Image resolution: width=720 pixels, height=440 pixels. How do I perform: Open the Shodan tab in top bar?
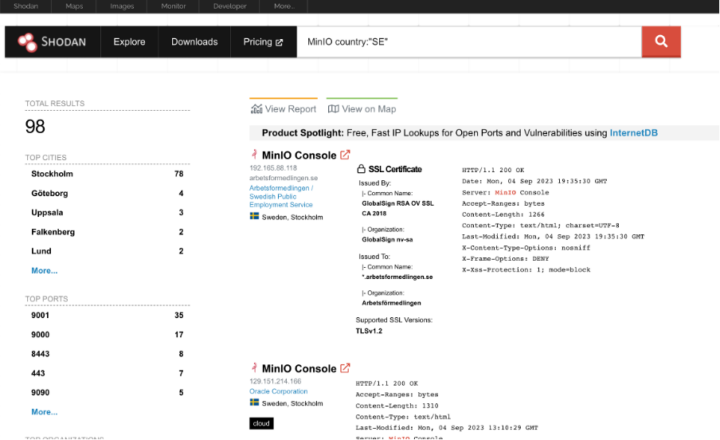[26, 6]
